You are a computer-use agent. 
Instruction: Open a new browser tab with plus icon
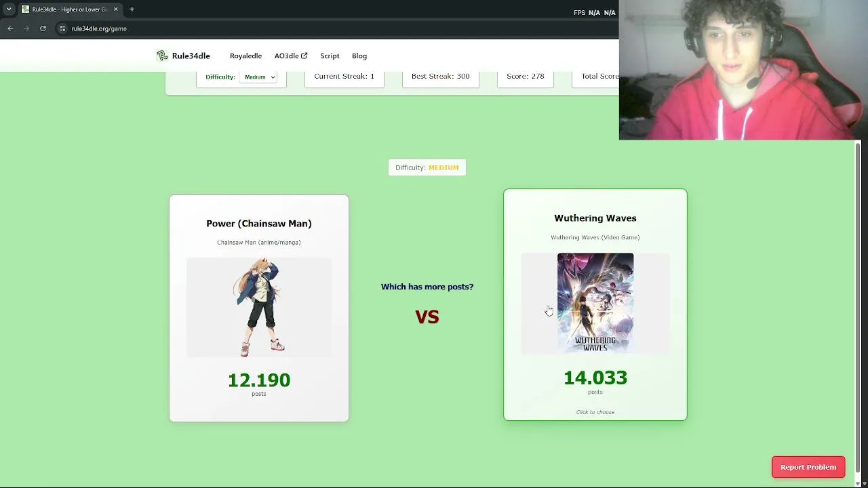click(x=132, y=9)
